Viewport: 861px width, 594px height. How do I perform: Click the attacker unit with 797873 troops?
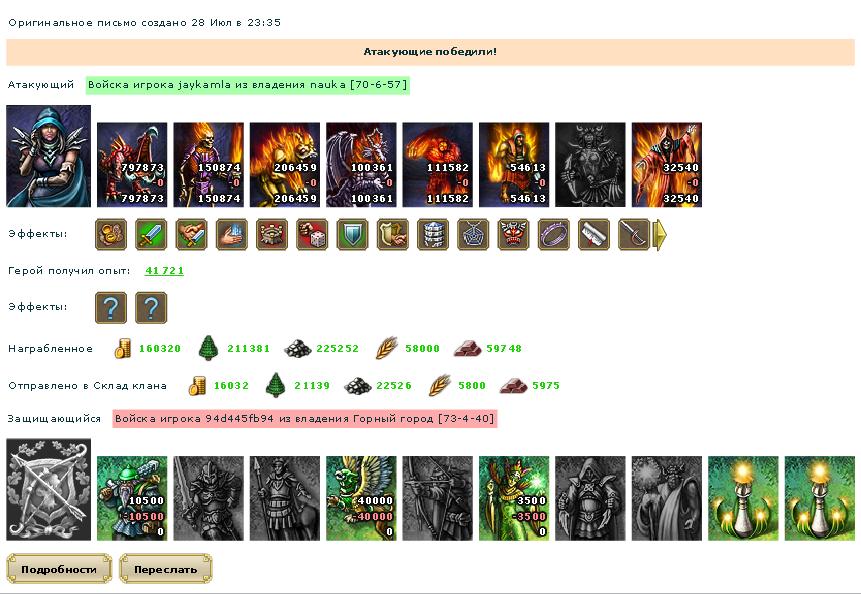132,165
